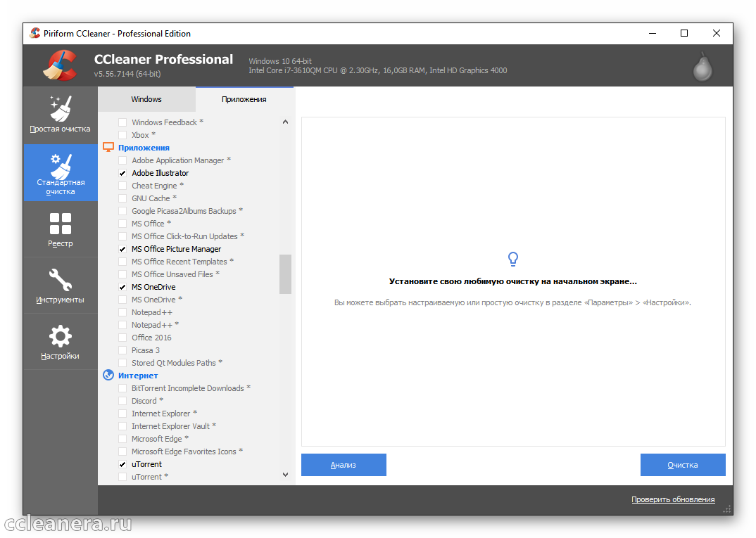Check the Notepad++ checkbox
The image size is (756, 538).
point(122,312)
